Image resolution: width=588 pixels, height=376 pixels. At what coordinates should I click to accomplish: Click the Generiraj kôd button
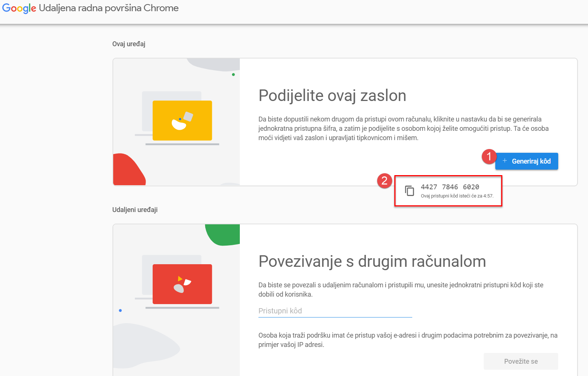coord(527,161)
